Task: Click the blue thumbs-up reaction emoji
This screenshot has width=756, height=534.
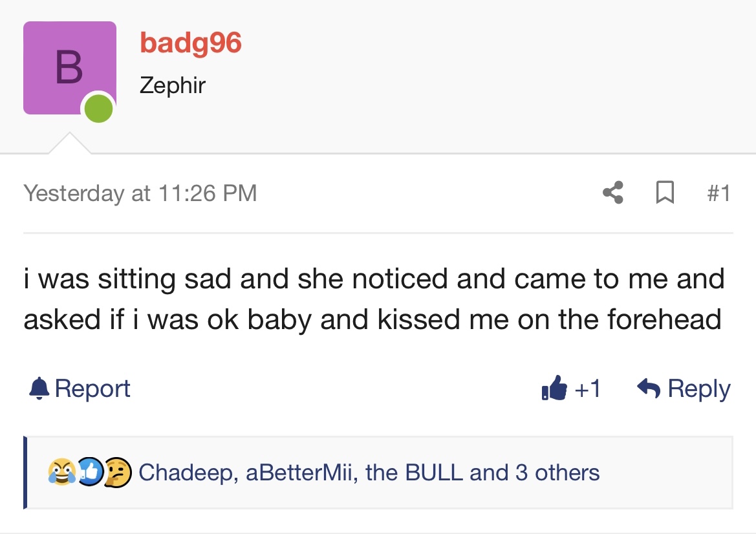Action: click(90, 471)
